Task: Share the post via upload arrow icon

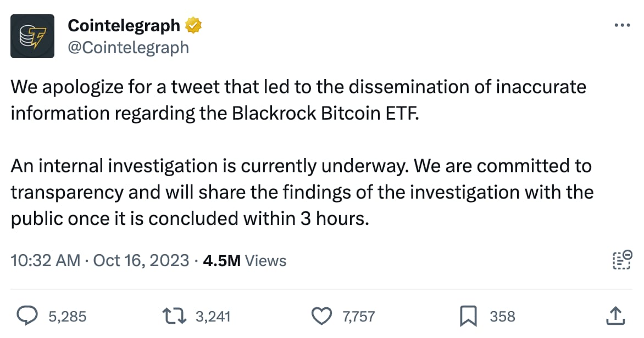Action: [615, 316]
